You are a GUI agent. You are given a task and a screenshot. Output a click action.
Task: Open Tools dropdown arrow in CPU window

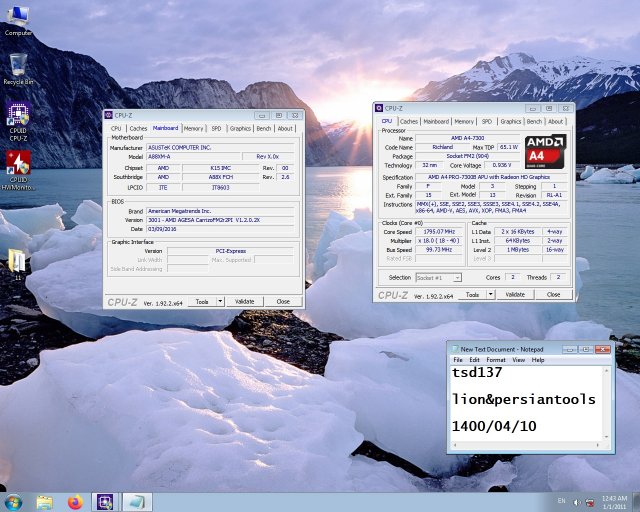pyautogui.click(x=490, y=295)
